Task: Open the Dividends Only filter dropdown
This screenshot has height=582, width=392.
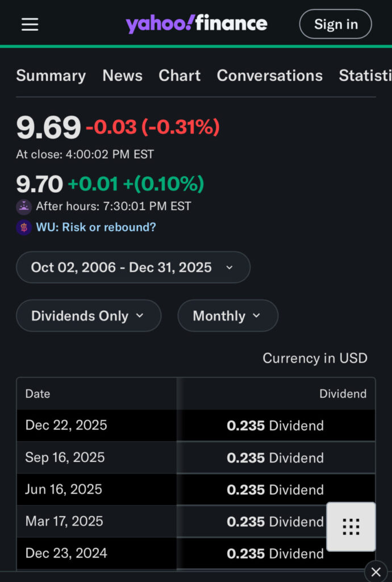Action: point(89,316)
